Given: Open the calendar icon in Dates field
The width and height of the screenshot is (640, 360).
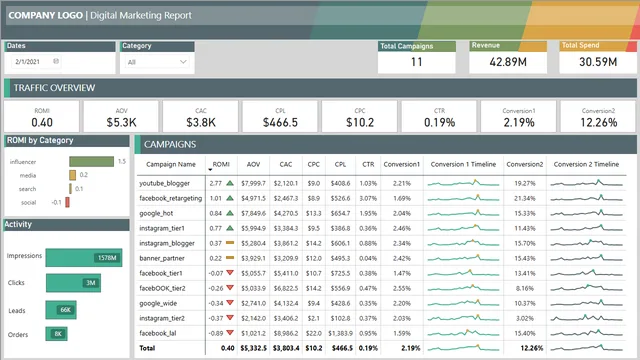Looking at the screenshot, I should (x=56, y=61).
